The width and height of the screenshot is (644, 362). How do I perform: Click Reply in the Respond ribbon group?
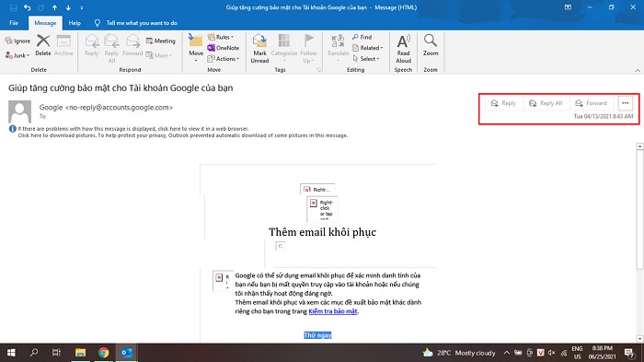click(92, 45)
